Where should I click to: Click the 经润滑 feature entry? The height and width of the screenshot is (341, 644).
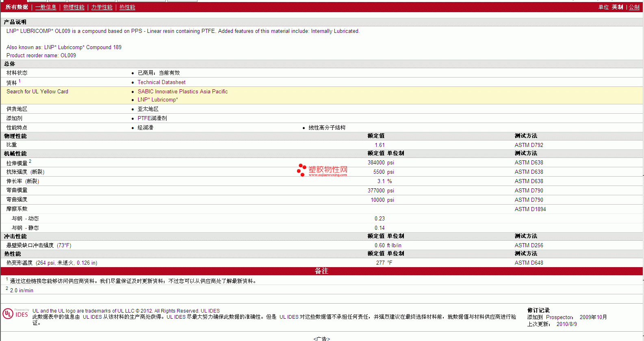pos(145,128)
